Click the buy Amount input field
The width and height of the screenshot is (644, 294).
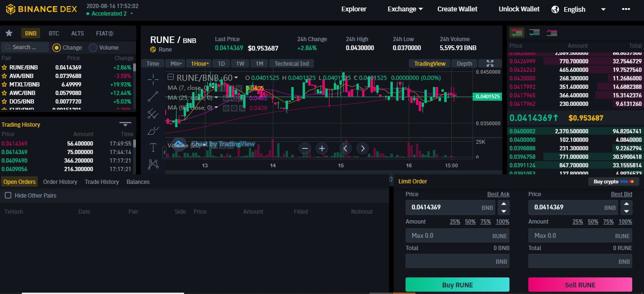(x=458, y=235)
